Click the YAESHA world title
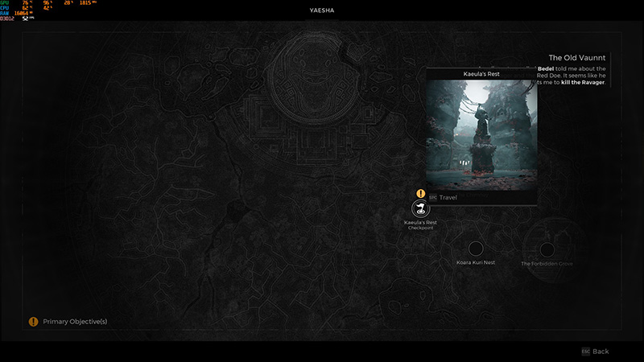Viewport: 644px width, 362px height. 322,10
